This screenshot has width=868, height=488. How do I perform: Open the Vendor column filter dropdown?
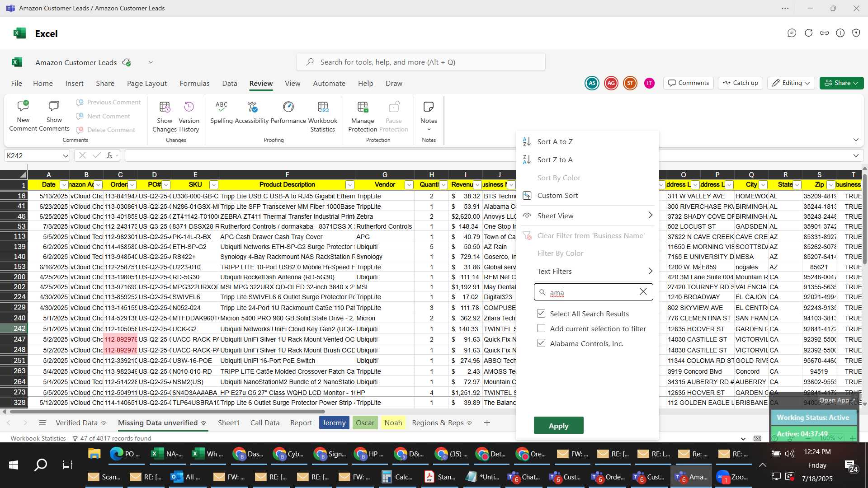click(409, 185)
